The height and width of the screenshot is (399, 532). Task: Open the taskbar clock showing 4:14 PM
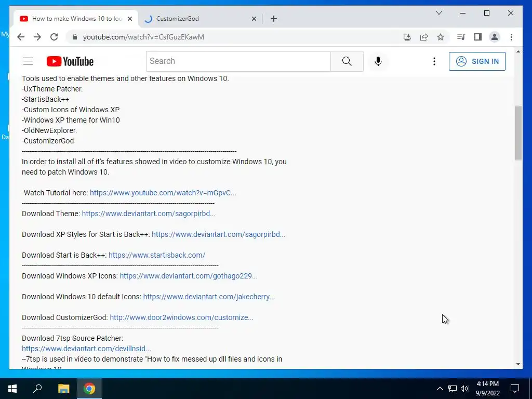click(x=487, y=389)
